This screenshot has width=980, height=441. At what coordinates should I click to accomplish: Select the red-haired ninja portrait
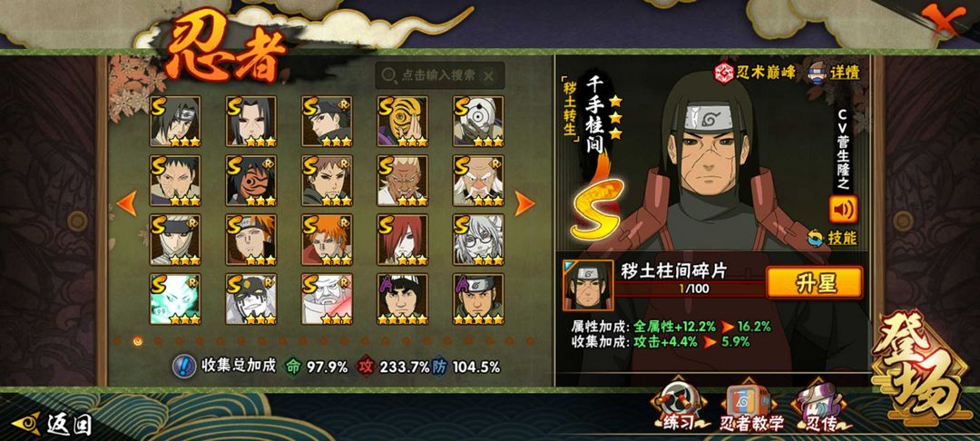point(403,240)
